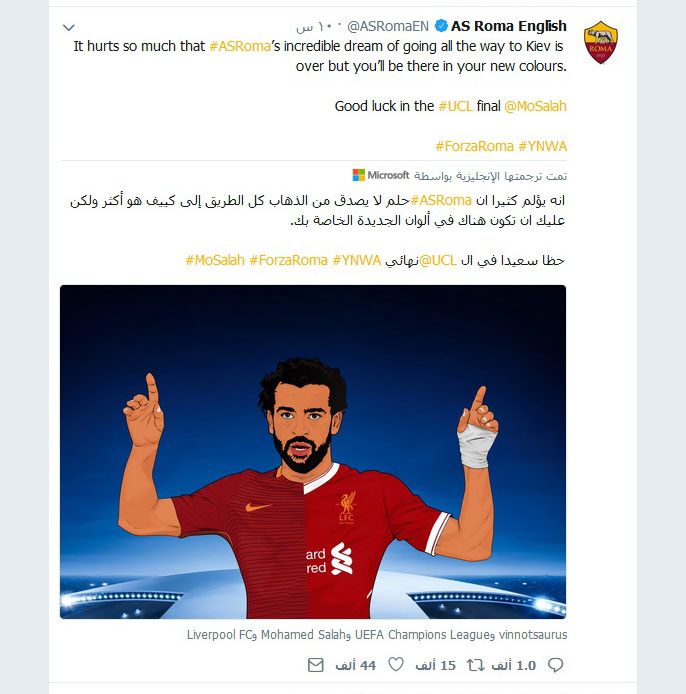Open the @MoSalah mention link
686x694 pixels.
click(535, 106)
